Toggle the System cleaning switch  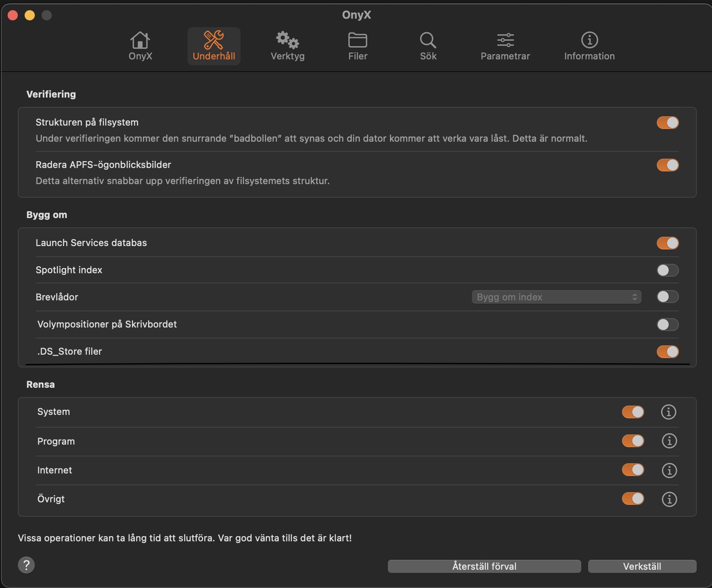pos(633,412)
